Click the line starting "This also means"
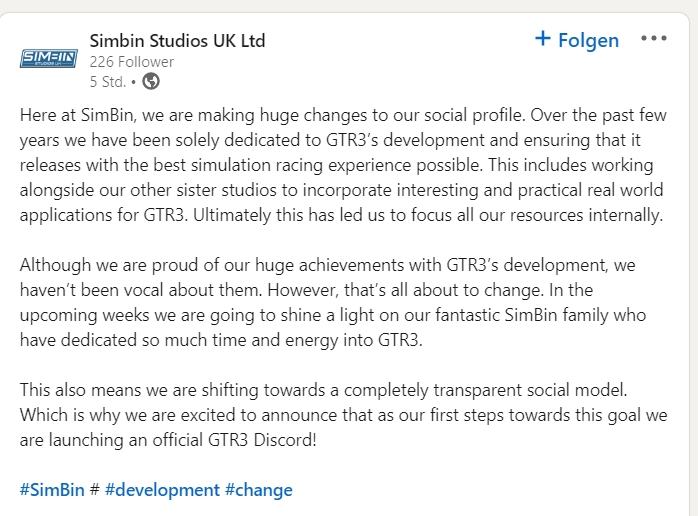The image size is (698, 516). click(324, 390)
